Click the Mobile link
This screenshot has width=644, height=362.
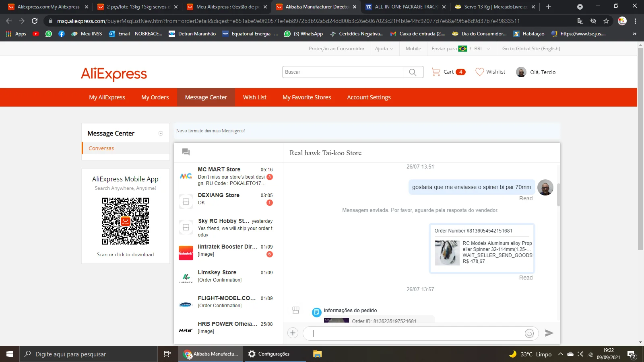(x=413, y=49)
